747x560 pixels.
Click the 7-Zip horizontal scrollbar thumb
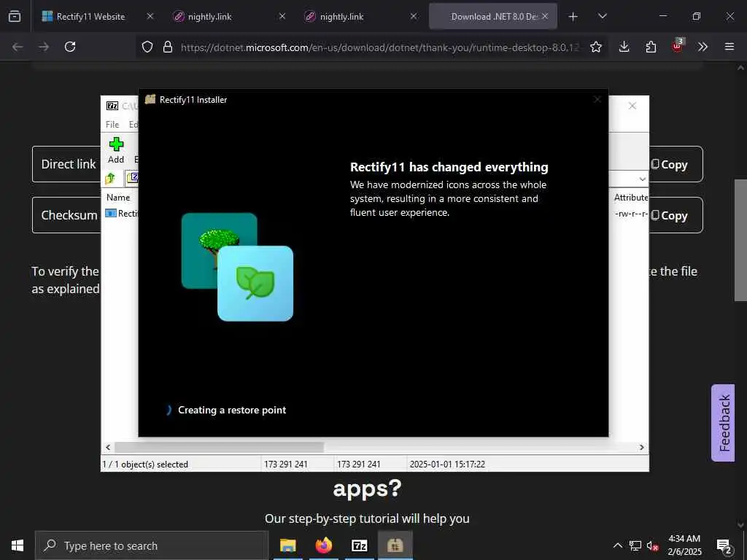(x=219, y=447)
